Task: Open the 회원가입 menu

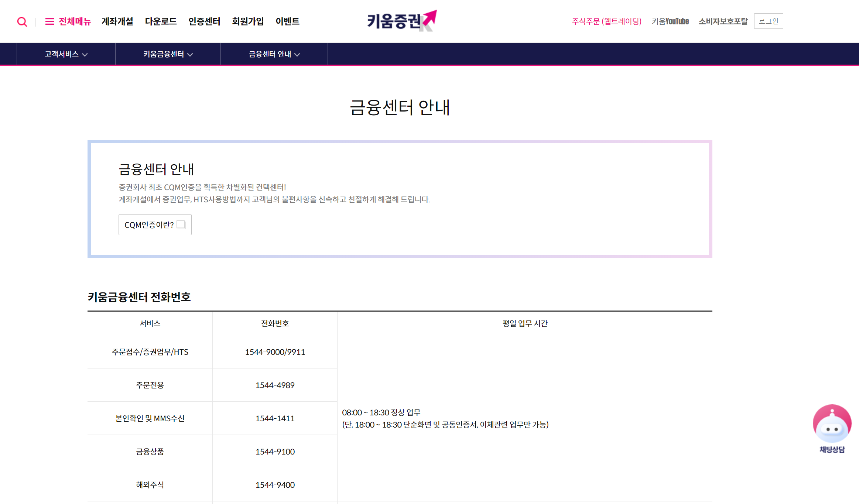Action: (248, 21)
